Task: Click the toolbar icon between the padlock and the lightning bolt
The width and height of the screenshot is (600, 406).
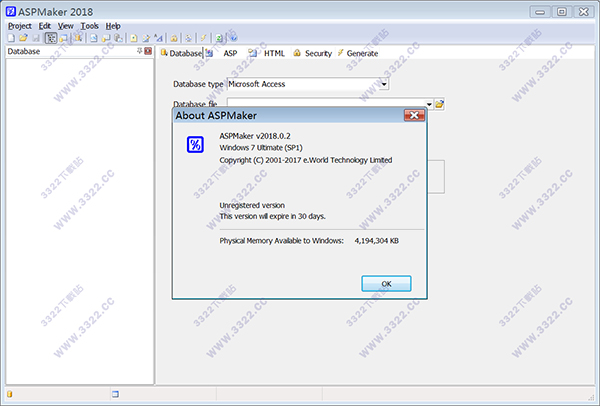Action: point(188,38)
